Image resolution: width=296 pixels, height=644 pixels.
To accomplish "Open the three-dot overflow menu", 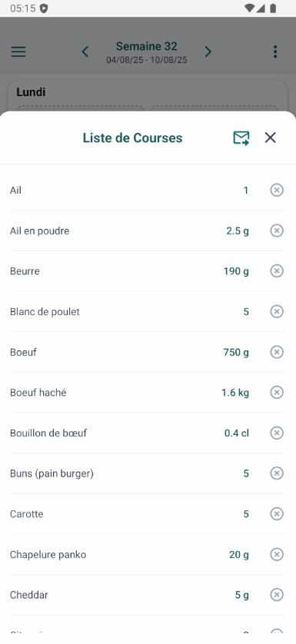I will (x=275, y=51).
